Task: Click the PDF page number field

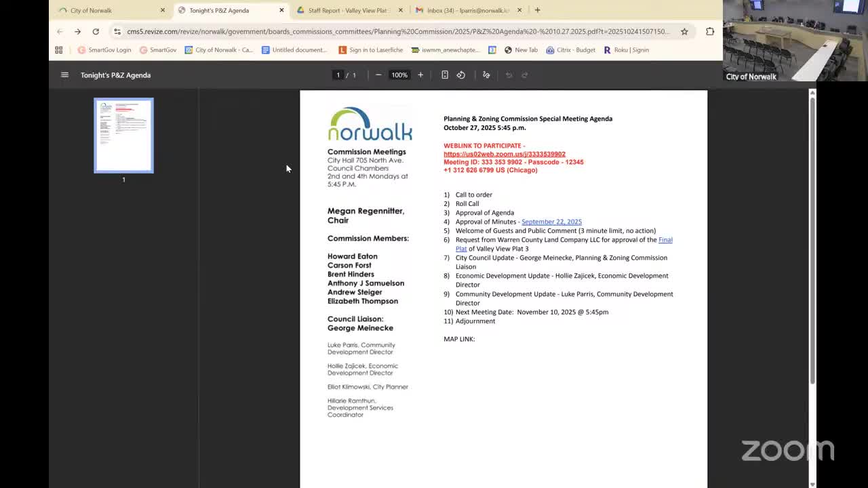Action: click(x=338, y=75)
